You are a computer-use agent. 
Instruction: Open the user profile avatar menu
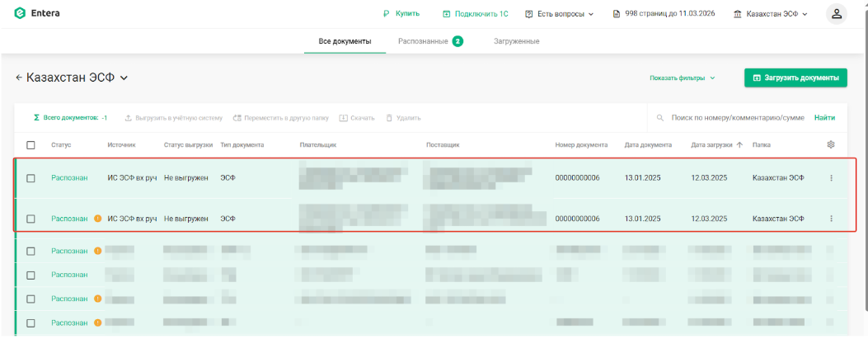[837, 14]
